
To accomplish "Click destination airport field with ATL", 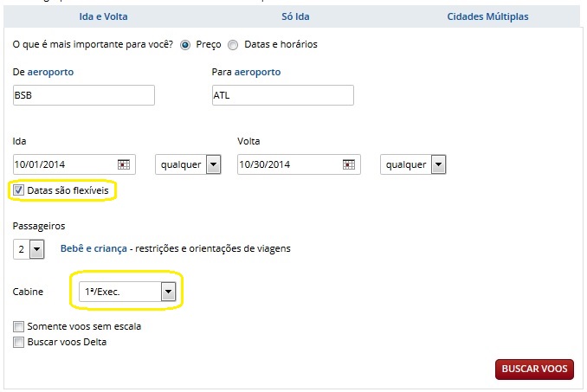I will point(282,95).
